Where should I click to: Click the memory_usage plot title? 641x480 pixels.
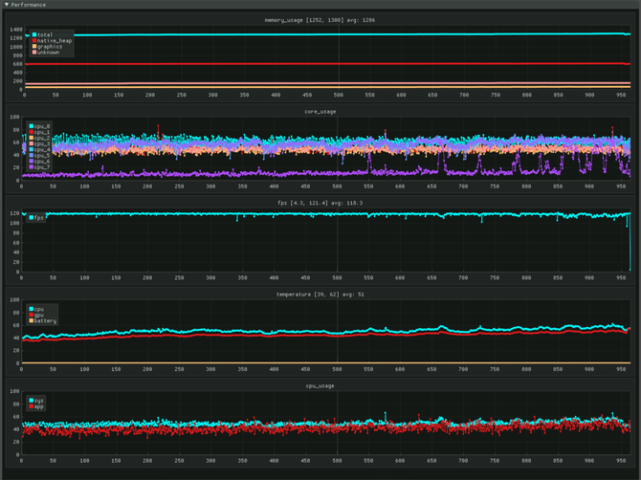tap(320, 20)
